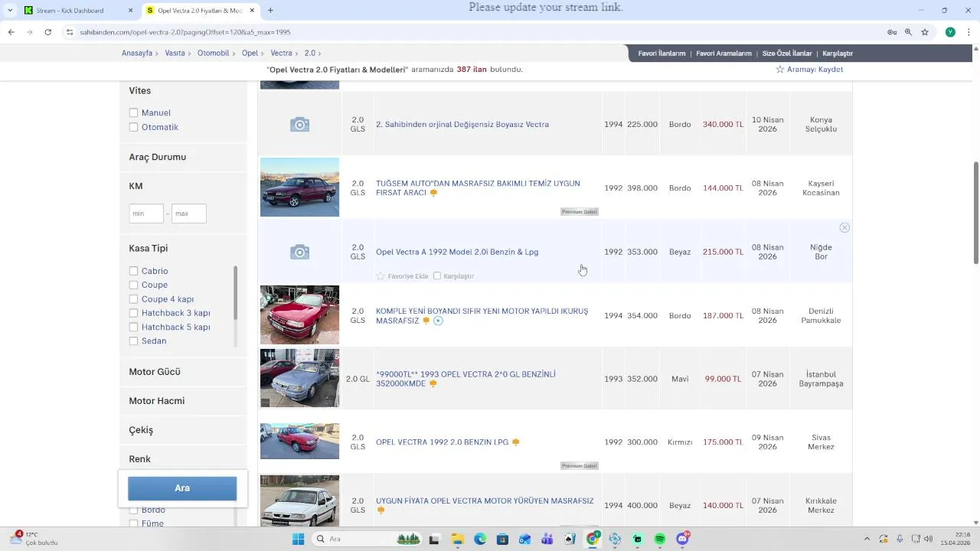
Task: Check the Cabrio body type
Action: click(133, 271)
